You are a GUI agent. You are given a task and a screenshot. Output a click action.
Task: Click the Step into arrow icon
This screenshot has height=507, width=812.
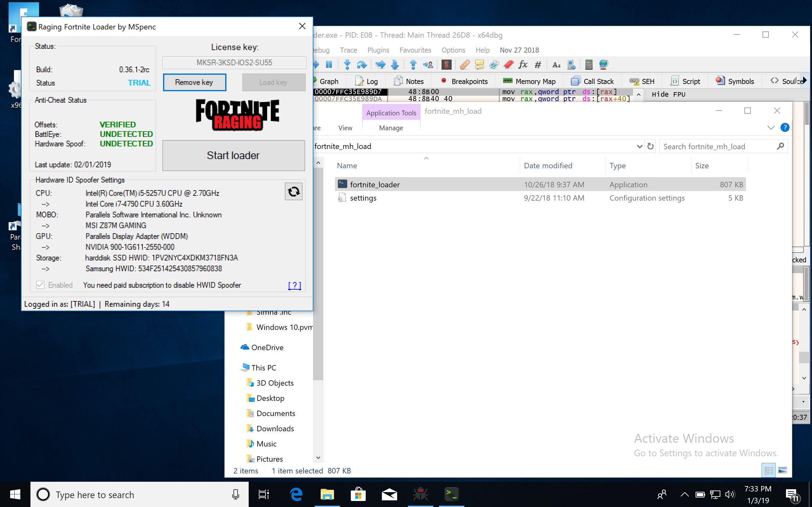(347, 64)
